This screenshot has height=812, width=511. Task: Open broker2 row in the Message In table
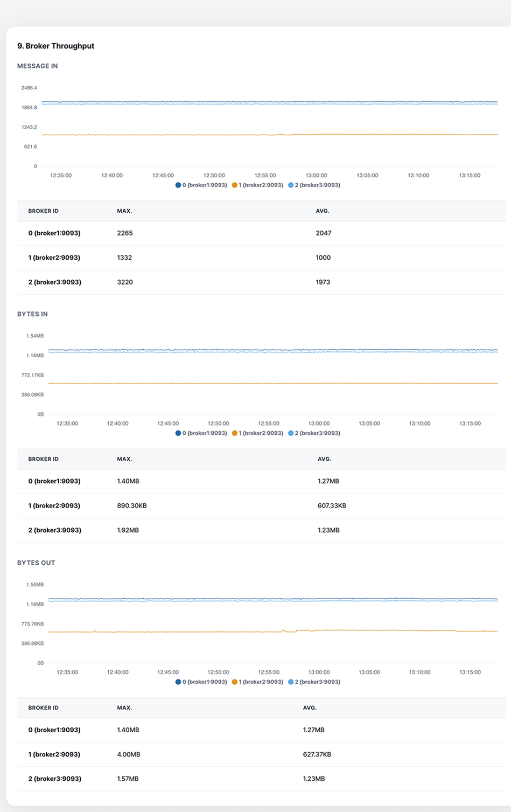(54, 258)
